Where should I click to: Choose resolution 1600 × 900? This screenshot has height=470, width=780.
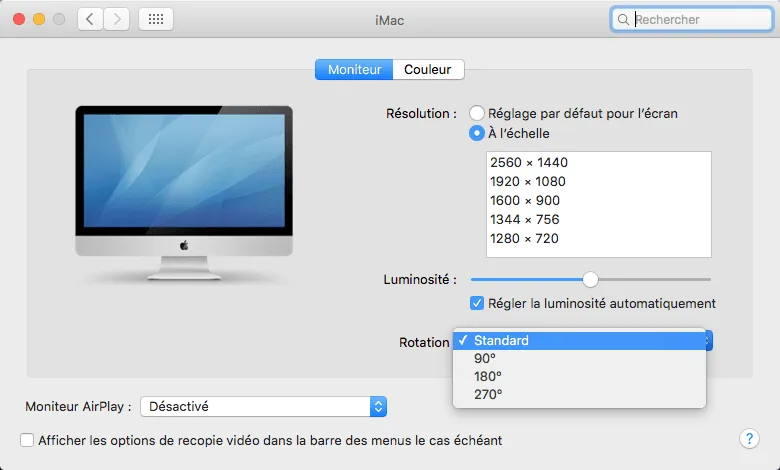pyautogui.click(x=598, y=200)
